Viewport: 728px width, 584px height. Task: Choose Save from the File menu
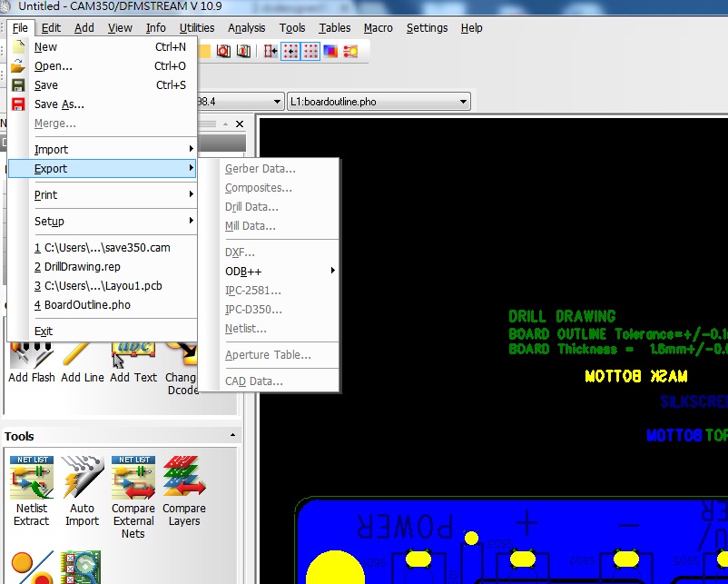click(x=103, y=85)
